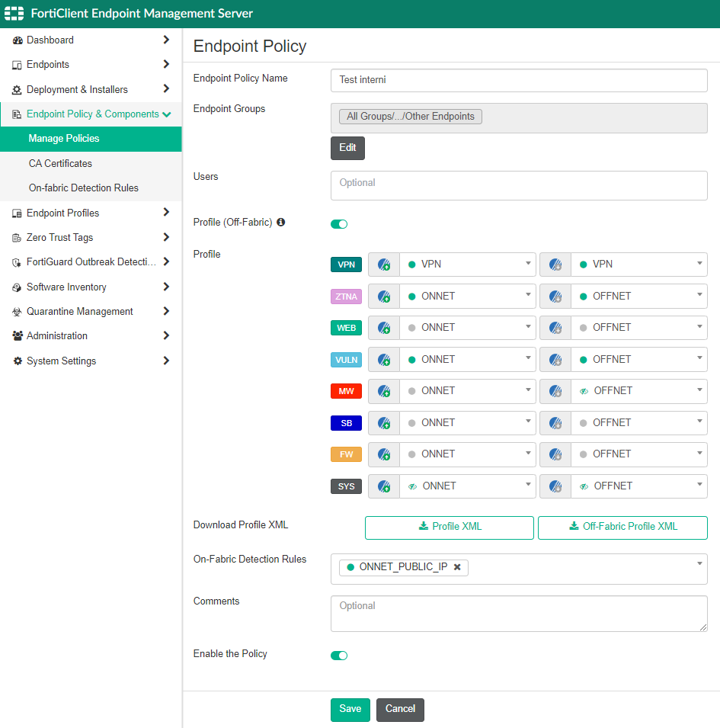The width and height of the screenshot is (720, 728).
Task: Remove the ONNET_PUBLIC_IP rule tag
Action: [457, 567]
